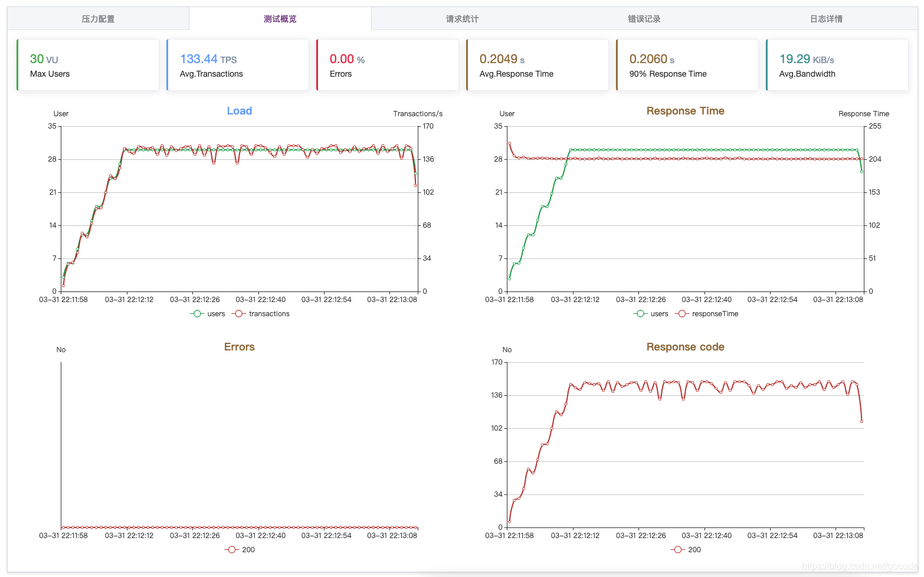Click the Avg.Bandwidth 19.29 KiB/s card

click(x=837, y=65)
